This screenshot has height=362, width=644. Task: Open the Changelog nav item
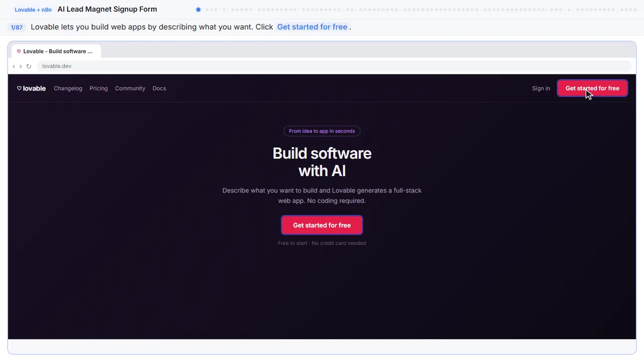coord(68,88)
